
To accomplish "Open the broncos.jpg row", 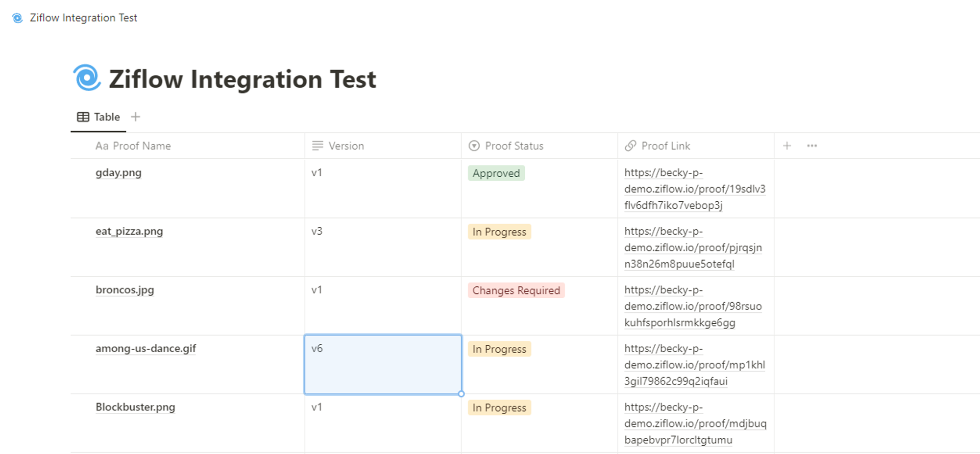I will 125,290.
